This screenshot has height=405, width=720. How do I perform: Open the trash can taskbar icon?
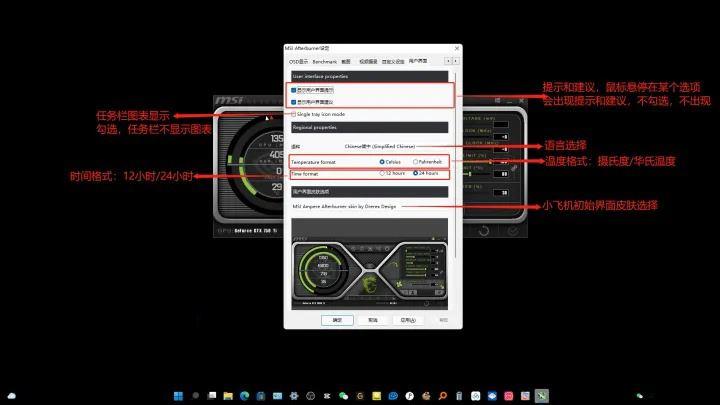pos(459,396)
